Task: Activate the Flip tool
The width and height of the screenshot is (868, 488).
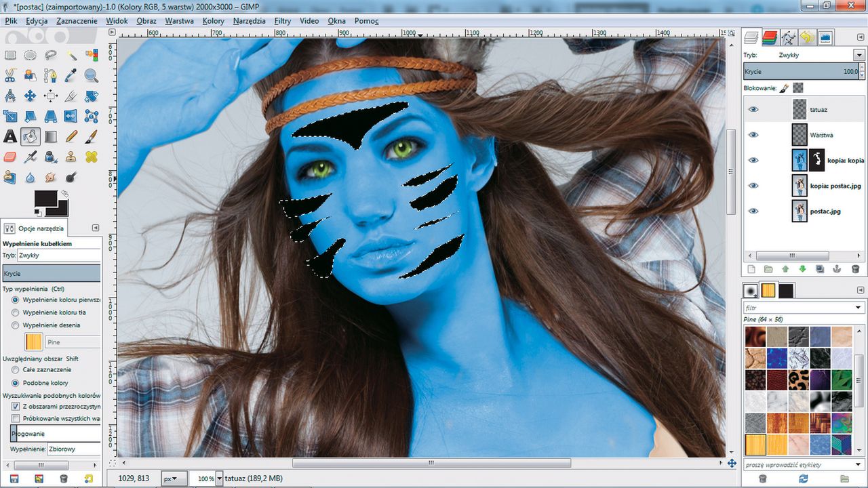Action: [x=71, y=117]
